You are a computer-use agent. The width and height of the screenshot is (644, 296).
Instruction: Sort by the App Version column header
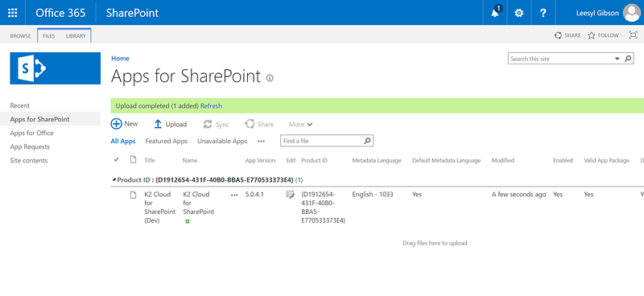260,161
